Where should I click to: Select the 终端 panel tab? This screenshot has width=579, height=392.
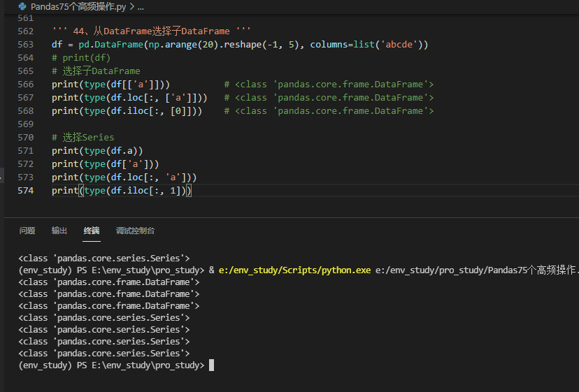click(x=92, y=231)
